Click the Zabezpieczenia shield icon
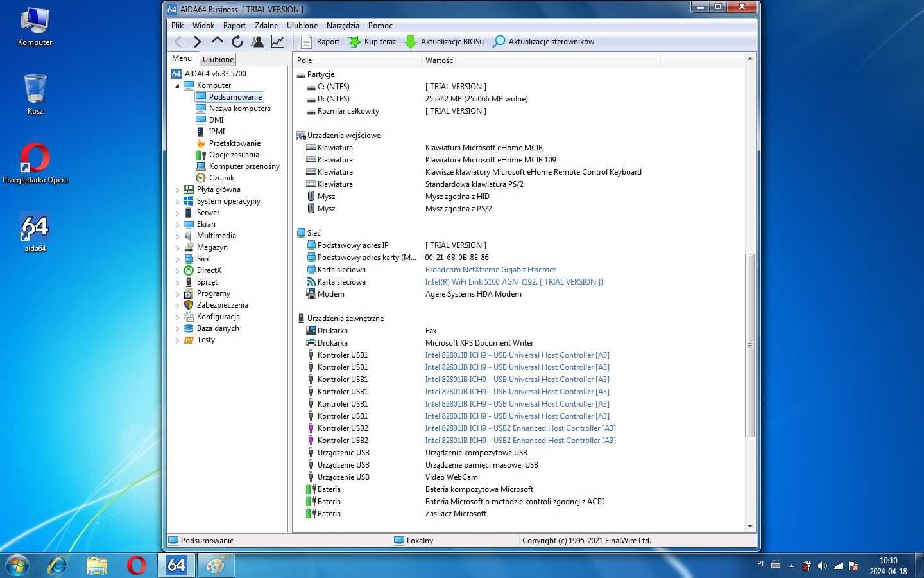Image resolution: width=924 pixels, height=578 pixels. 189,305
